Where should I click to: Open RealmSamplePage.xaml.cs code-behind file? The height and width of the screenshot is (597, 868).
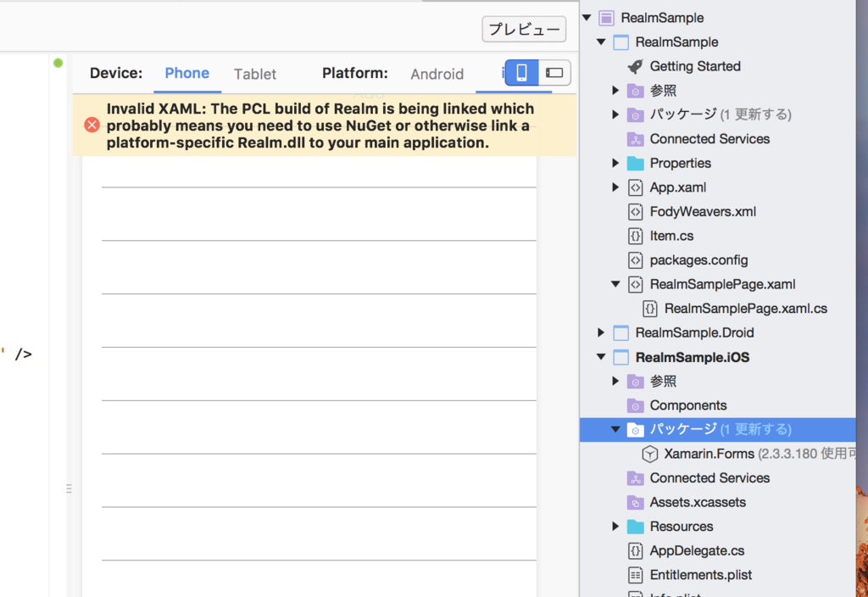click(746, 309)
